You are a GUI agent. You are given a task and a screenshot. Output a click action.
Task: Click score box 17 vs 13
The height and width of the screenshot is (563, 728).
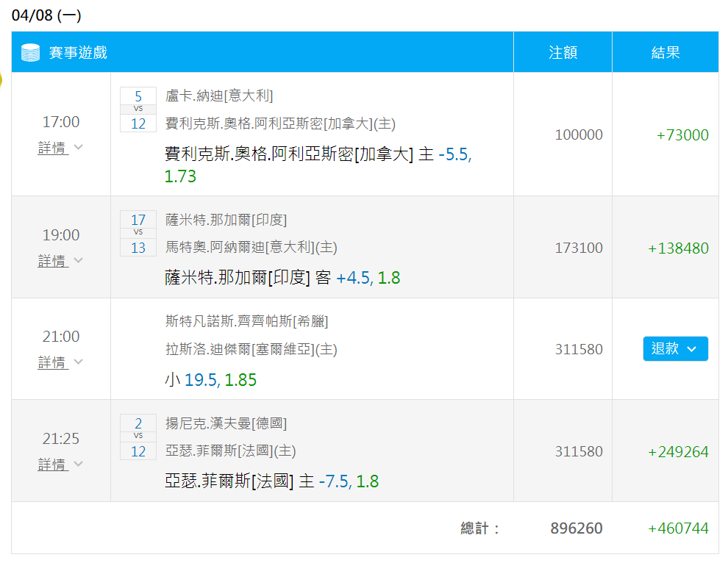tap(138, 234)
